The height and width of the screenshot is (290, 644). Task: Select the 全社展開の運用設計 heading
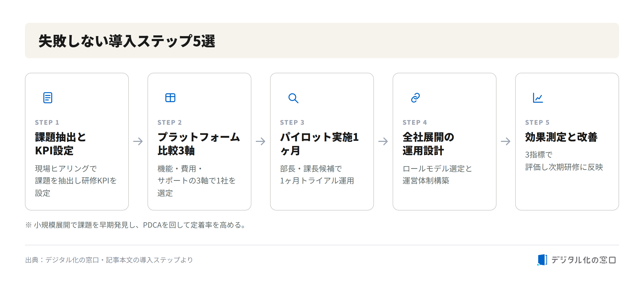pyautogui.click(x=428, y=144)
